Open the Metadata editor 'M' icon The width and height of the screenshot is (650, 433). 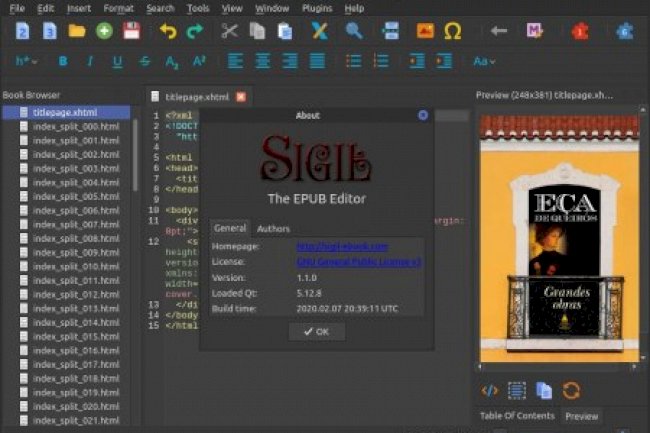[535, 31]
